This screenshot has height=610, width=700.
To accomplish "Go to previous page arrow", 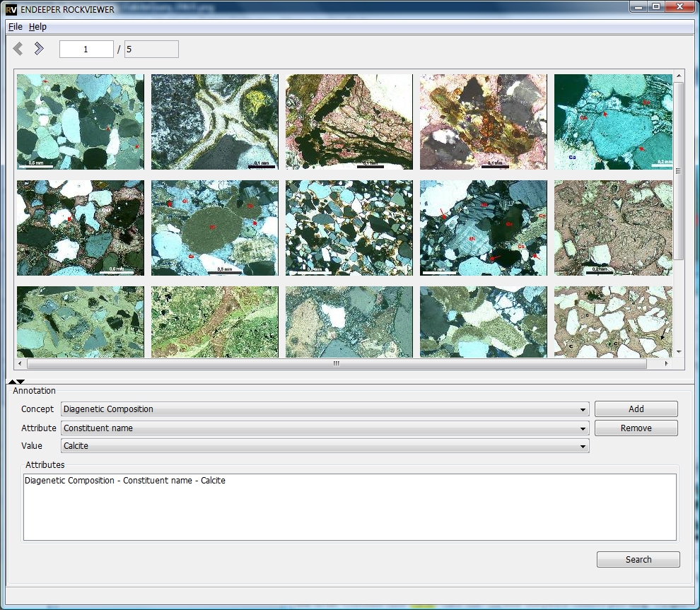I will (x=18, y=49).
